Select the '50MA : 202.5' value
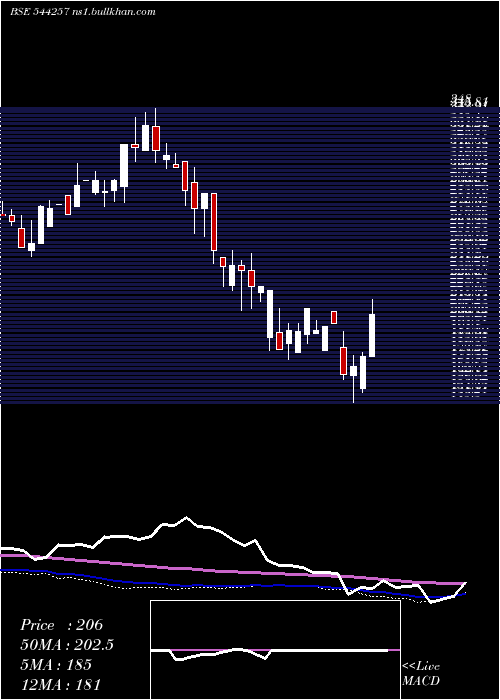The width and height of the screenshot is (500, 700). (x=67, y=645)
